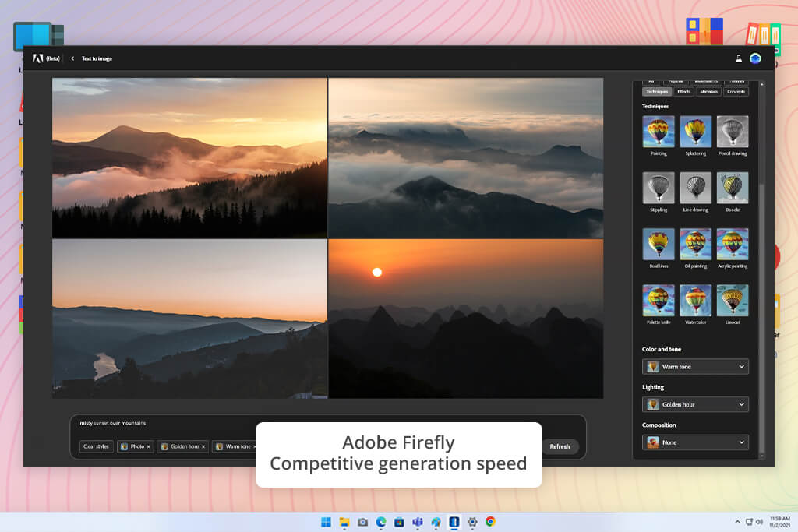Switch to the Materials tab
This screenshot has height=532, width=798.
(708, 92)
